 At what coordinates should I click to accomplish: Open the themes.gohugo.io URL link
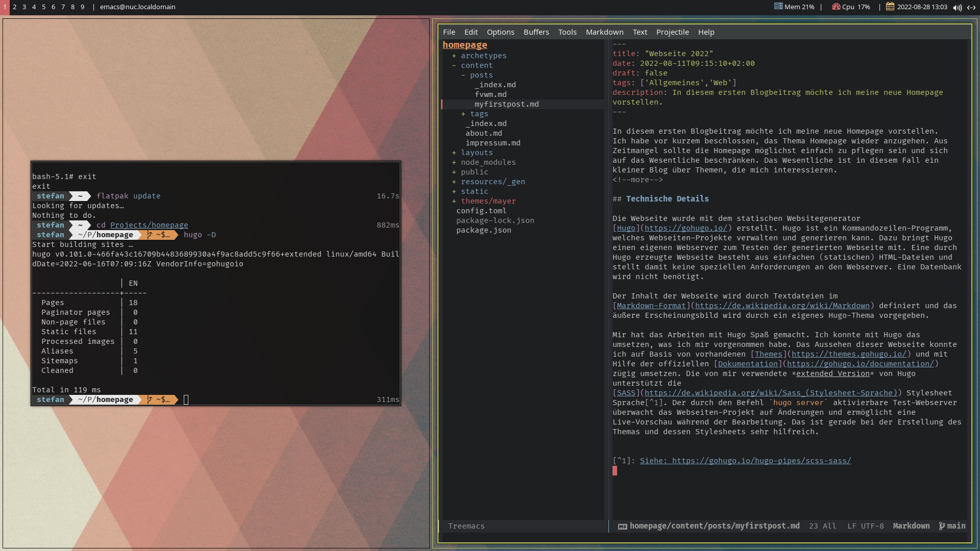849,354
